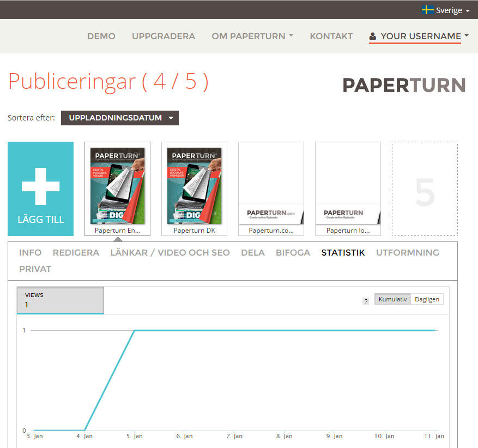This screenshot has width=478, height=448.
Task: Select the Paperturn lo... publication thumbnail
Action: pos(348,189)
